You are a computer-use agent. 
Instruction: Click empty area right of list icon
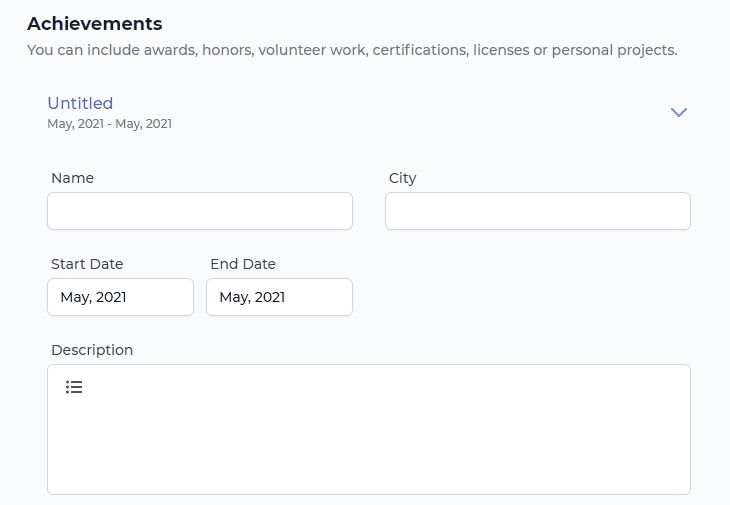pyautogui.click(x=382, y=387)
